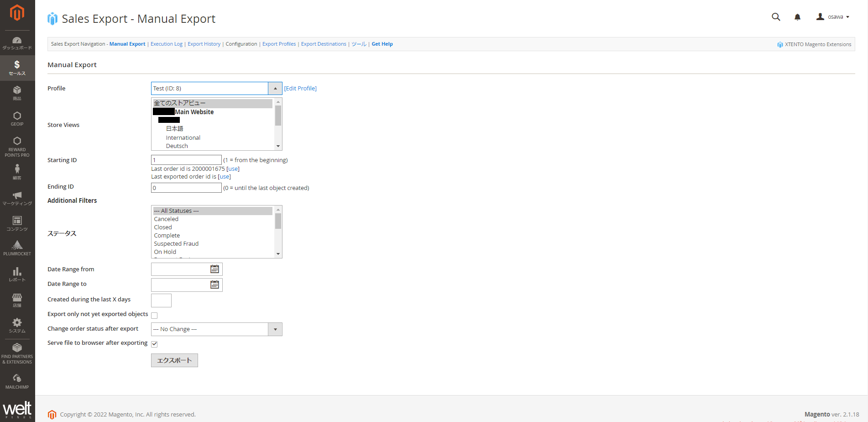
Task: Open Reward Points Pro in sidebar
Action: (17, 147)
